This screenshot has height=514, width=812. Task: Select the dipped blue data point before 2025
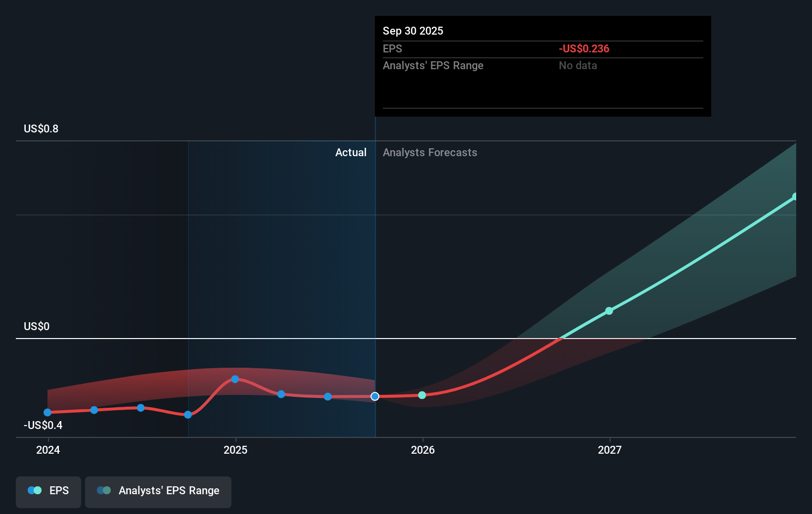tap(187, 415)
